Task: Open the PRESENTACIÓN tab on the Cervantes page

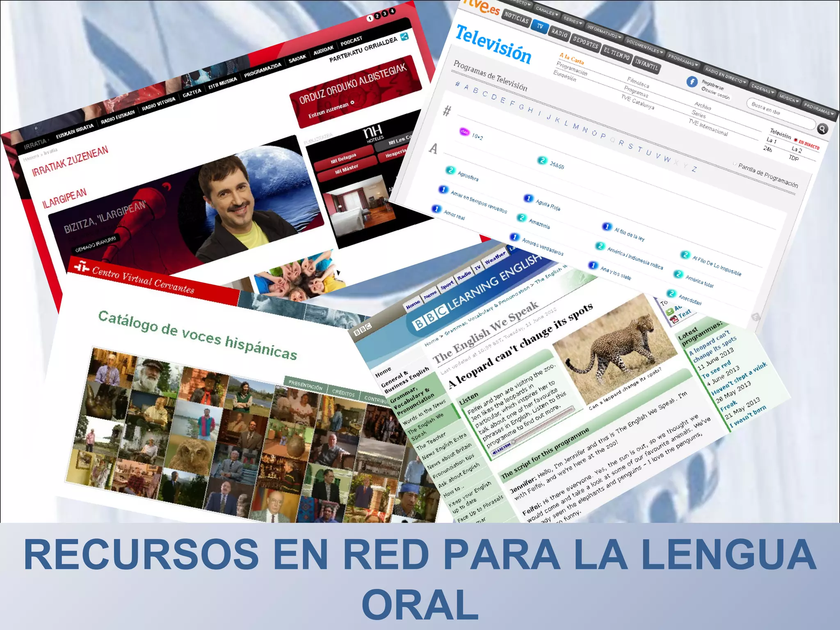Action: [x=305, y=385]
